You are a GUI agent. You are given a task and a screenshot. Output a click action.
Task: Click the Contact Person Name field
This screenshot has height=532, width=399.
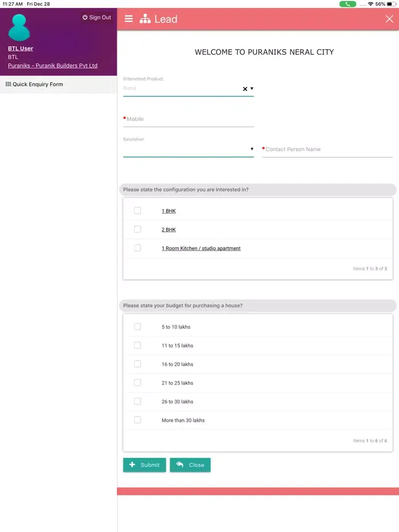[x=327, y=149]
